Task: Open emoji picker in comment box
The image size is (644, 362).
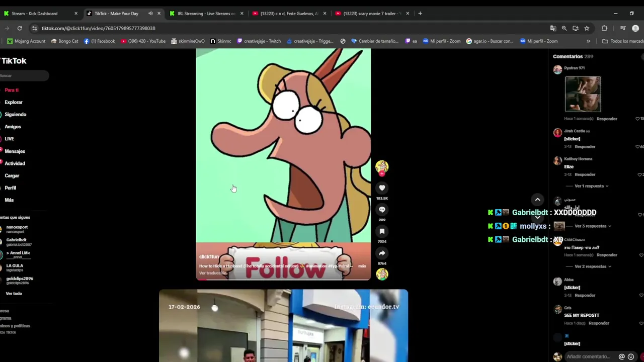Action: pos(631,356)
